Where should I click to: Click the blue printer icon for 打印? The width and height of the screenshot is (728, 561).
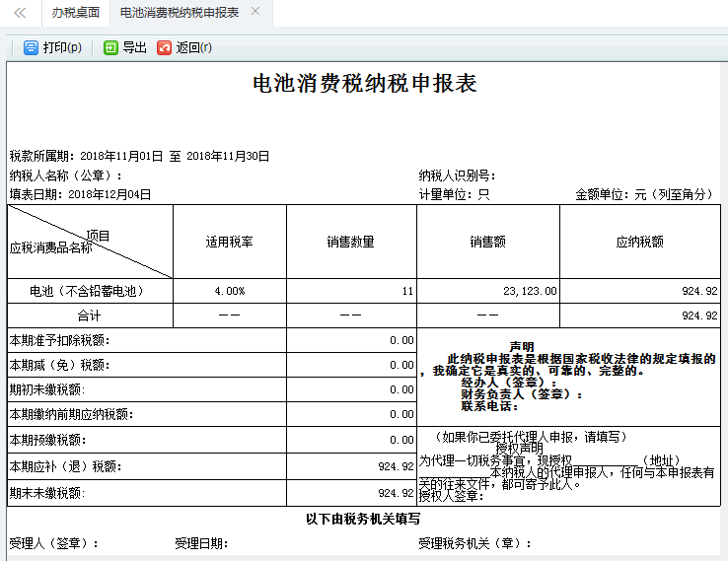(x=31, y=47)
